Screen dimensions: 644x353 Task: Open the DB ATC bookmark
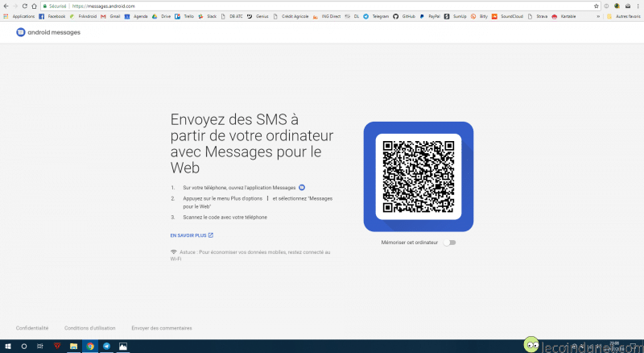coord(232,16)
